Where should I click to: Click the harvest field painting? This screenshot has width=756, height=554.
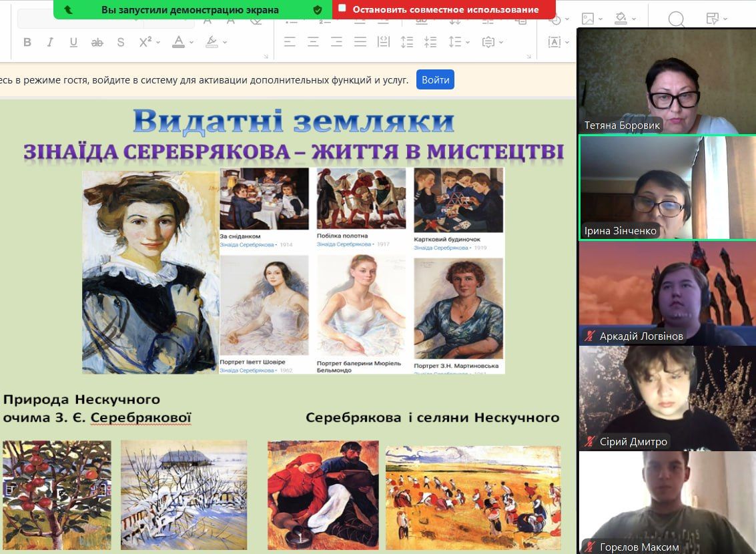[x=473, y=497]
